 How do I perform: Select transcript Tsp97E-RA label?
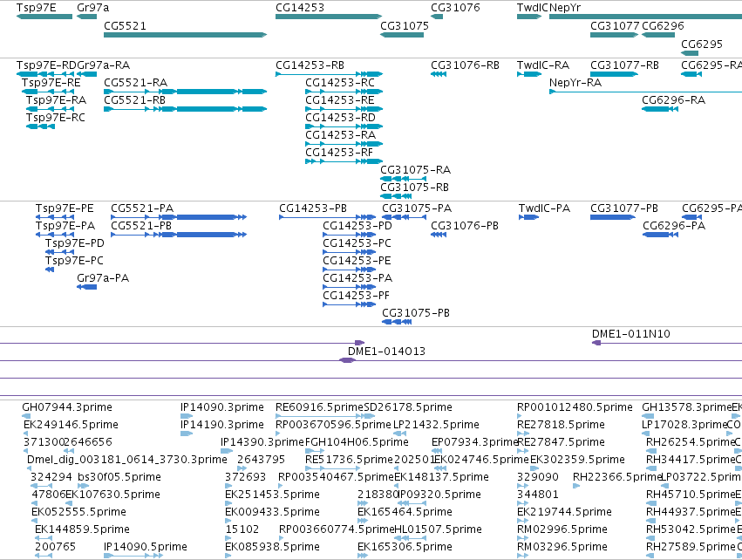coord(57,100)
